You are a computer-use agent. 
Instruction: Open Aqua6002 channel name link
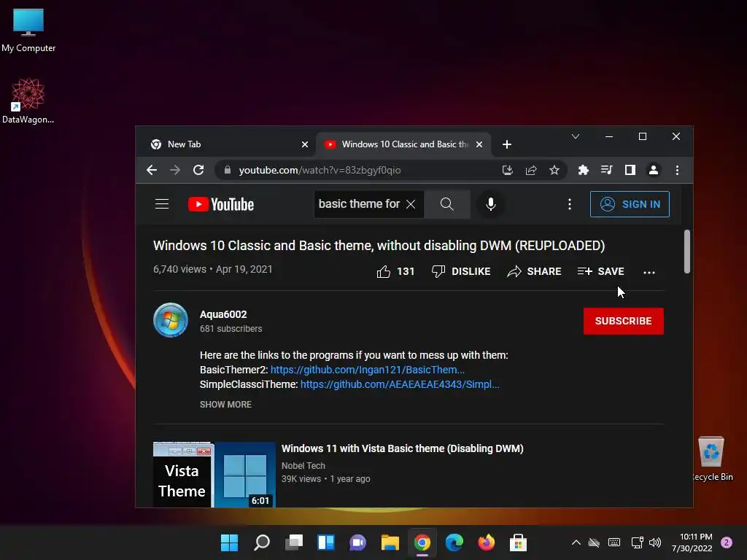[x=223, y=315]
